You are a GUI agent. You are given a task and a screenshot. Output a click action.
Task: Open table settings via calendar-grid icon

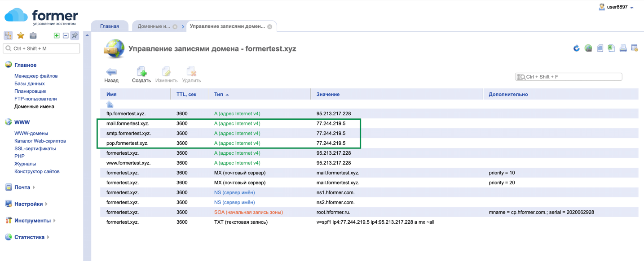[635, 48]
